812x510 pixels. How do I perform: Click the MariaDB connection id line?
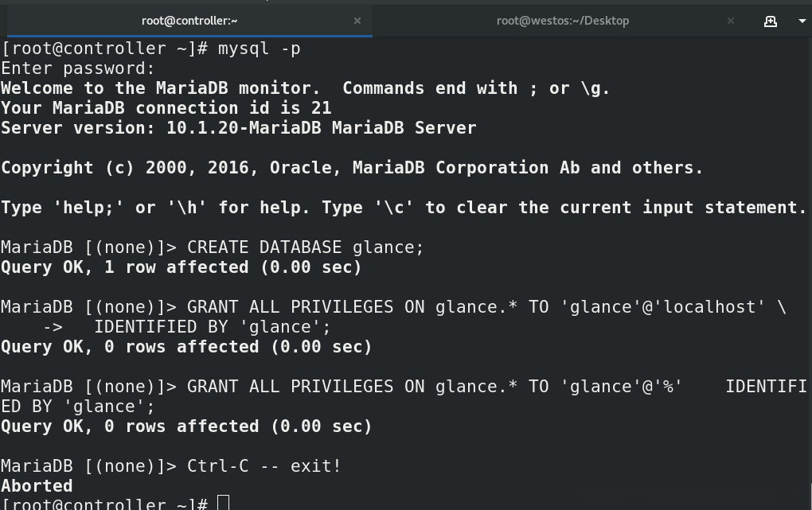click(166, 108)
